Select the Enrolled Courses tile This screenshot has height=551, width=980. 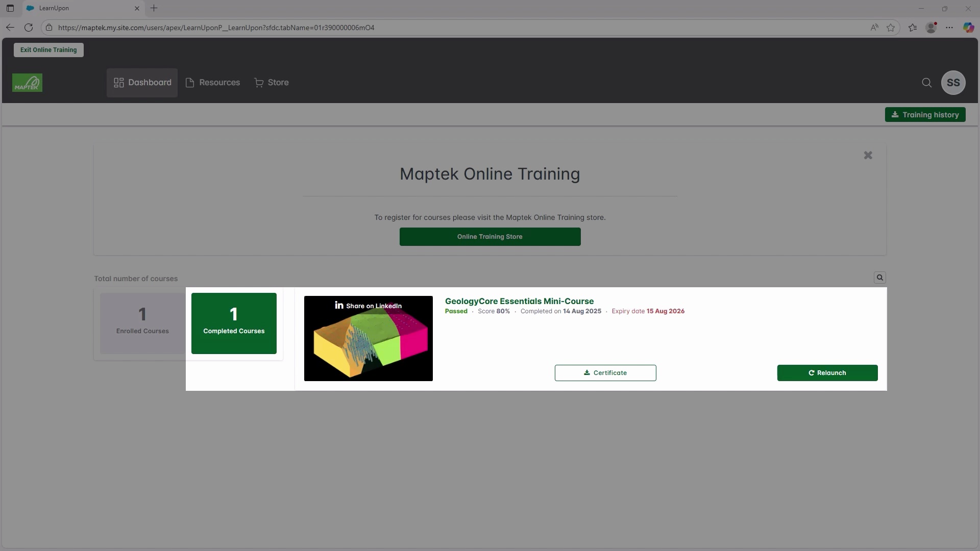click(142, 323)
